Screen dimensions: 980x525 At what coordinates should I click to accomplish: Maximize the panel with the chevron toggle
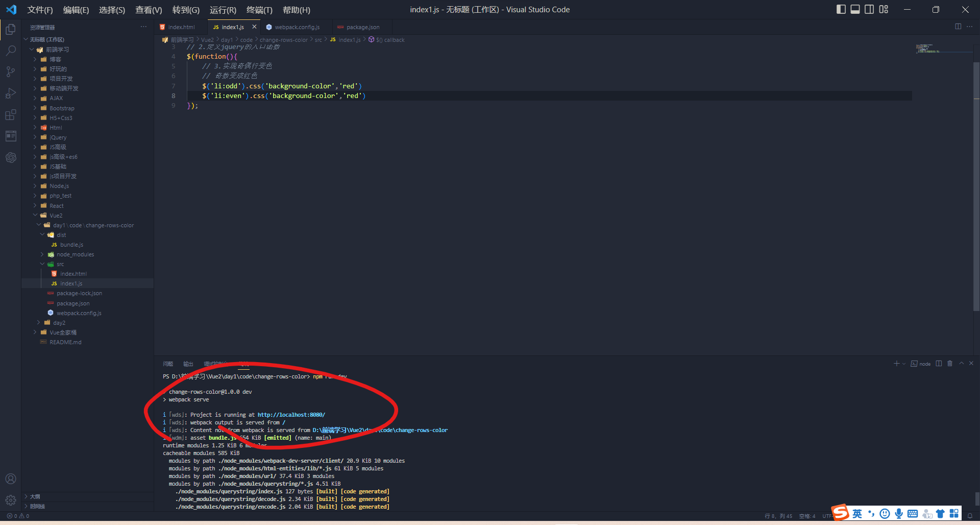(962, 363)
